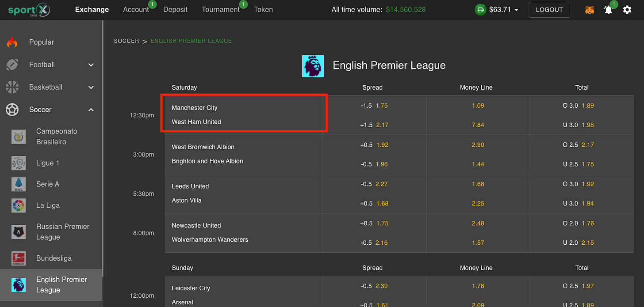Open MetaMask fox icon

click(x=590, y=10)
